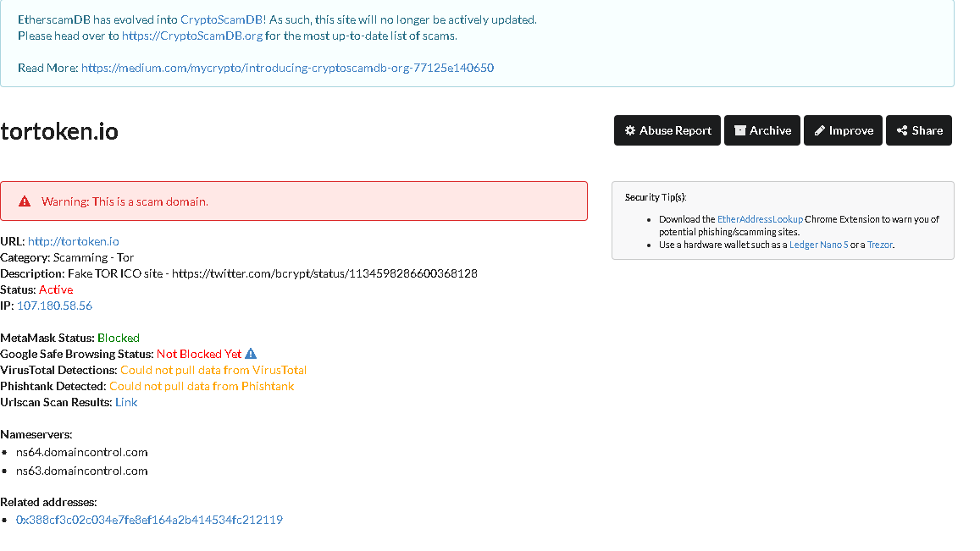The height and width of the screenshot is (551, 980).
Task: Click the share icon on Share button
Action: click(902, 130)
